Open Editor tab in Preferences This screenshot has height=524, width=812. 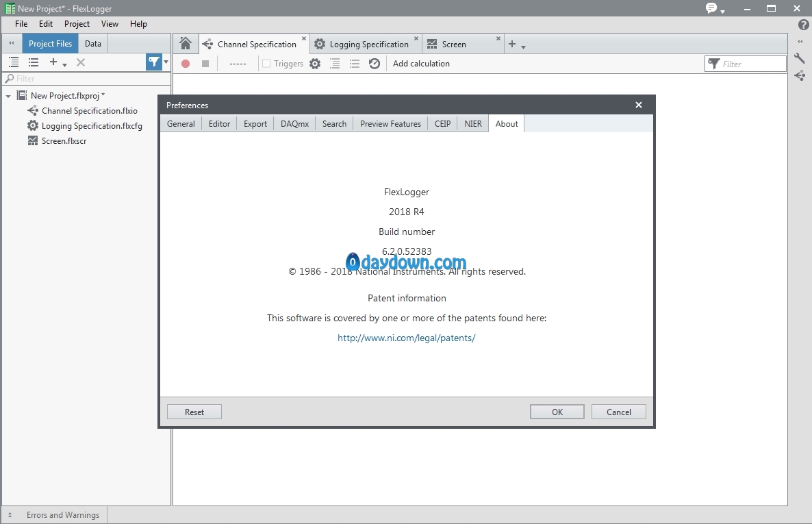coord(220,123)
